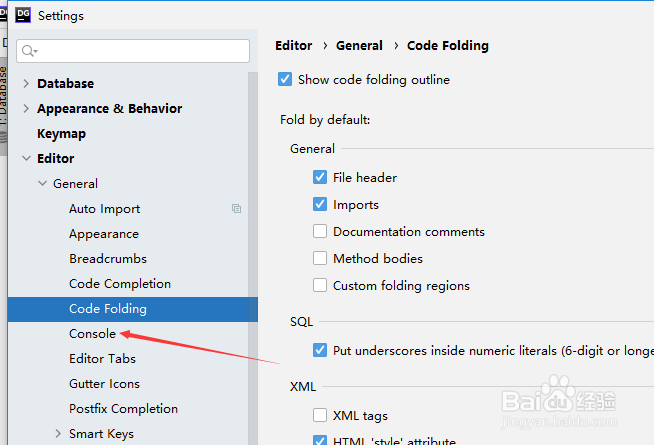654x445 pixels.
Task: Click the copy icon beside Auto Import
Action: click(236, 209)
